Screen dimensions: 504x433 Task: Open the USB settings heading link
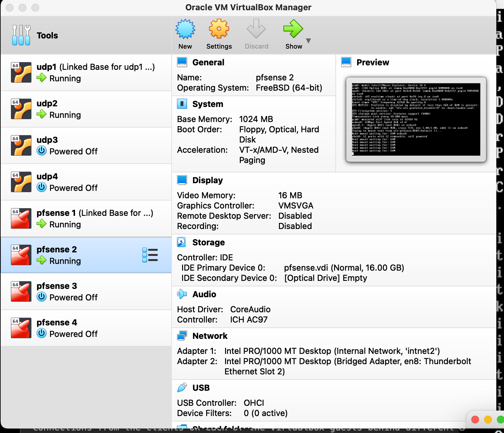pyautogui.click(x=201, y=388)
